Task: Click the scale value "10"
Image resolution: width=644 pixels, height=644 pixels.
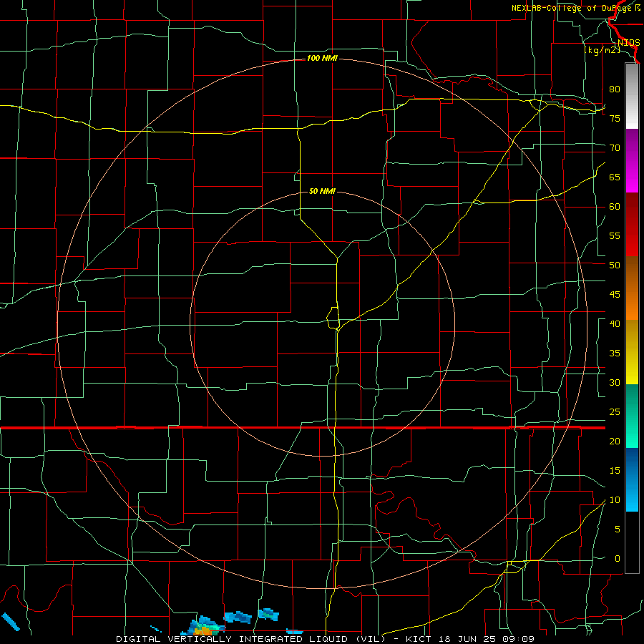Action: click(x=615, y=500)
